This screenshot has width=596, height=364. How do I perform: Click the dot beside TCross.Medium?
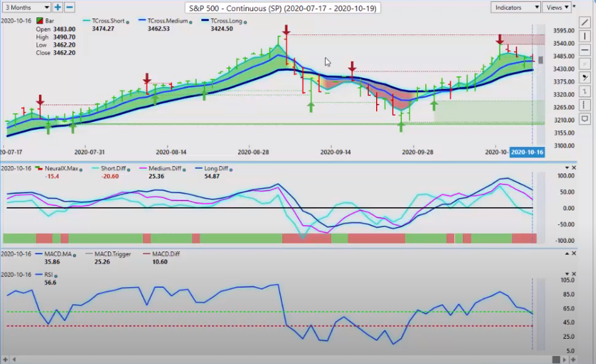click(191, 23)
